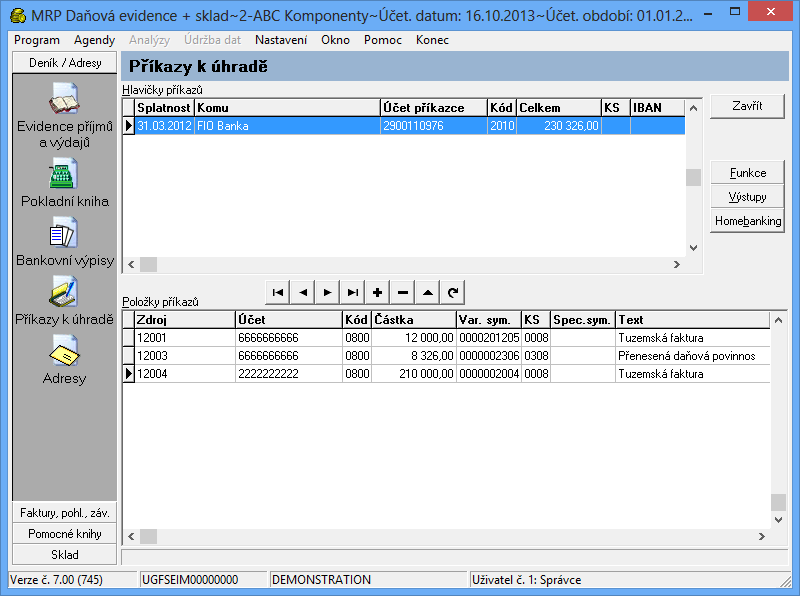Image resolution: width=800 pixels, height=596 pixels.
Task: Expand the Faktury, pohl., záv. section
Action: click(x=65, y=513)
